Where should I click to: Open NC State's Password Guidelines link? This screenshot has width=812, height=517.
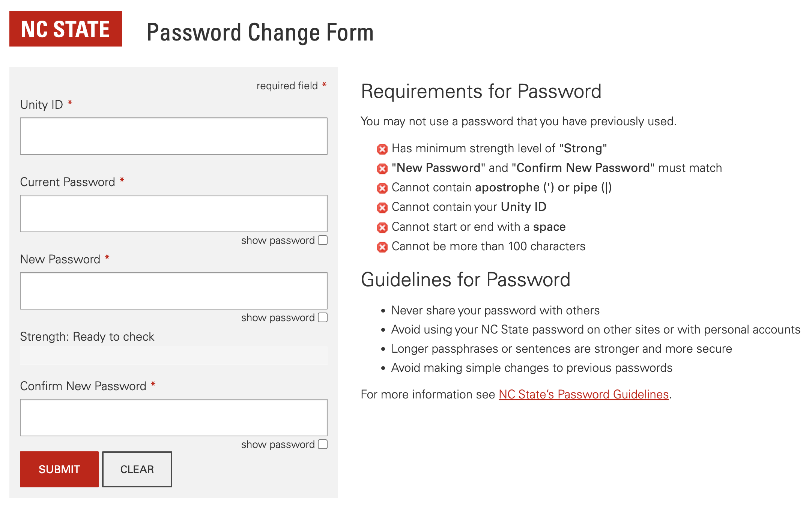(583, 394)
